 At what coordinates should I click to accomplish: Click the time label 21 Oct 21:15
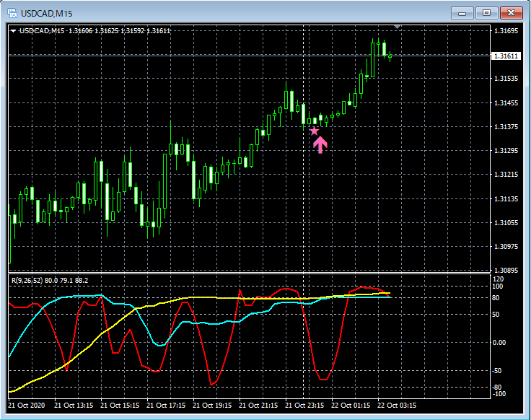pyautogui.click(x=258, y=405)
